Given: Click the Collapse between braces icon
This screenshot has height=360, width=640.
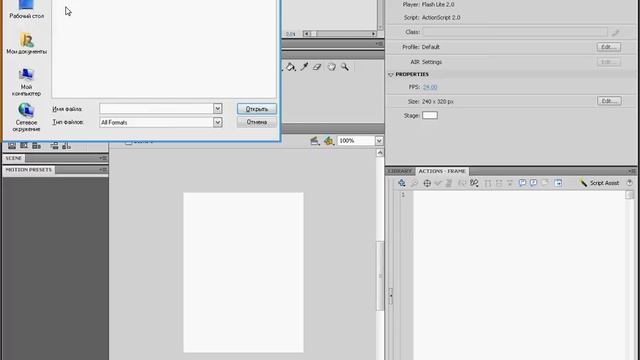Looking at the screenshot, I should click(x=488, y=183).
